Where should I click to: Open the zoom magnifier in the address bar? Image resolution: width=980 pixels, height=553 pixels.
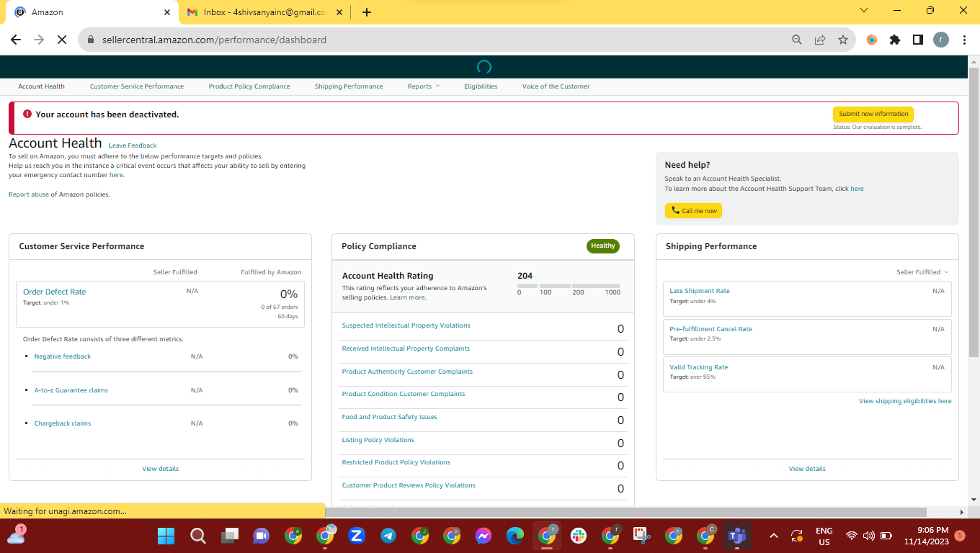[x=797, y=40]
